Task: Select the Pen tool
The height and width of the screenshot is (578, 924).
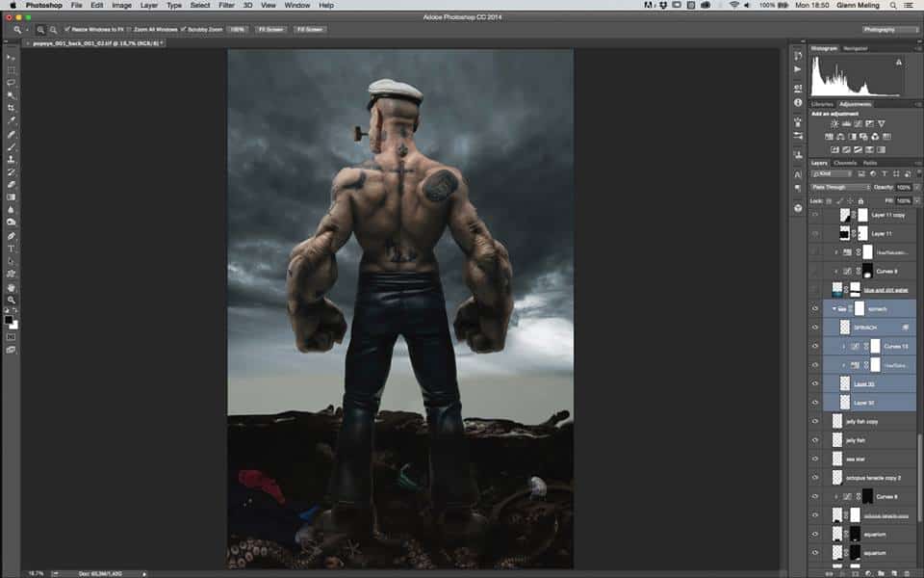Action: coord(12,236)
